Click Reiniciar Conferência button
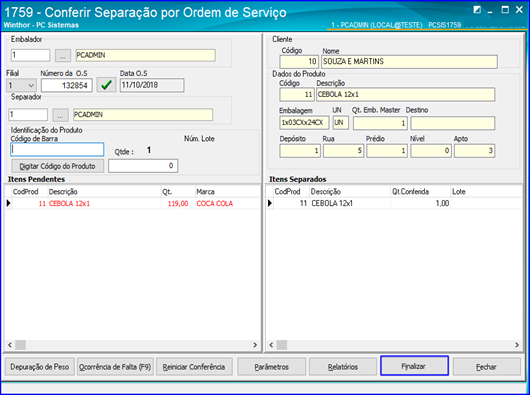Viewport: 530px width, 395px height. pyautogui.click(x=194, y=367)
